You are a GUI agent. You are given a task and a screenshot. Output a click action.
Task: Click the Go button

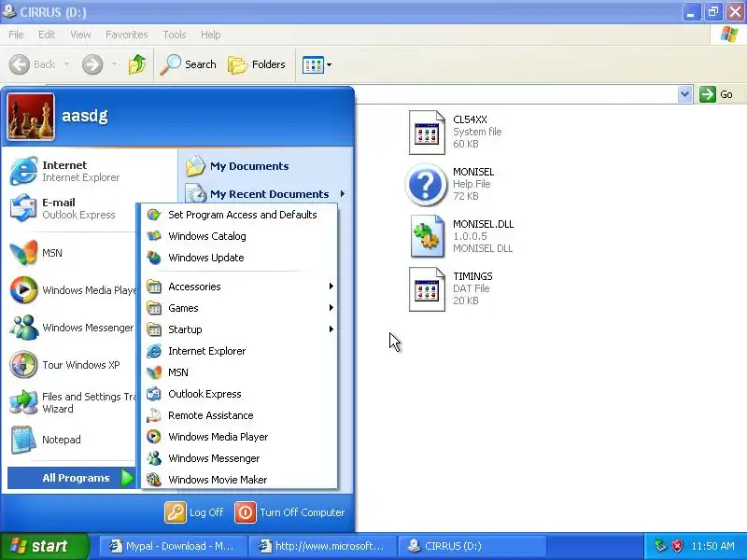point(716,94)
